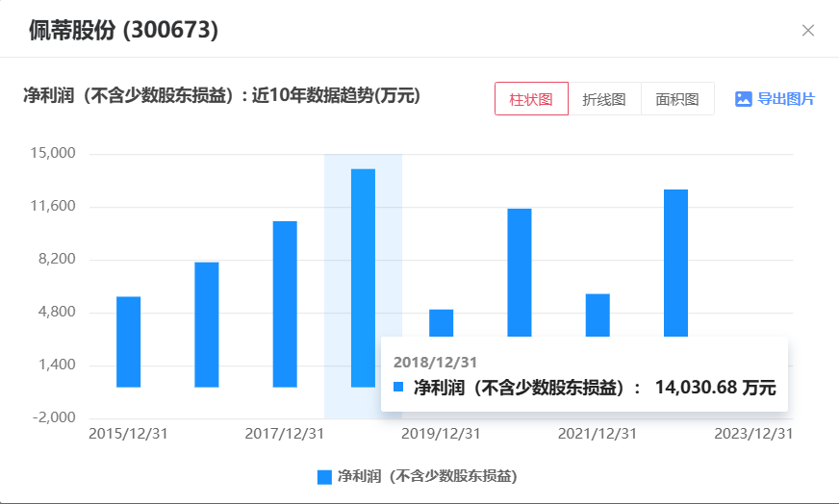Click the 佩蒂股份 (300673) title text

point(123,30)
